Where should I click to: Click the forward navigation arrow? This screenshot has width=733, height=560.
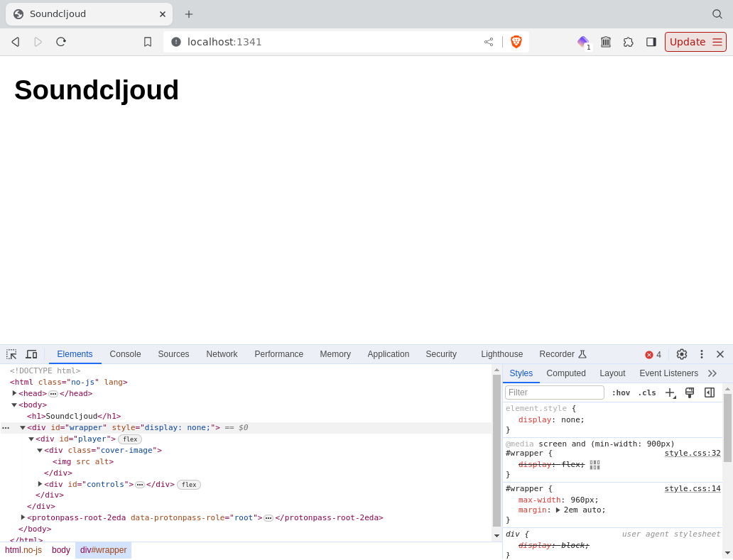pyautogui.click(x=38, y=42)
